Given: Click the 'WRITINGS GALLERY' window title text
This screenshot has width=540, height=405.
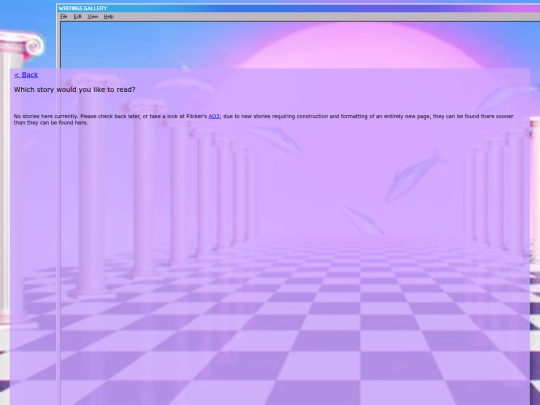Looking at the screenshot, I should 83,8.
